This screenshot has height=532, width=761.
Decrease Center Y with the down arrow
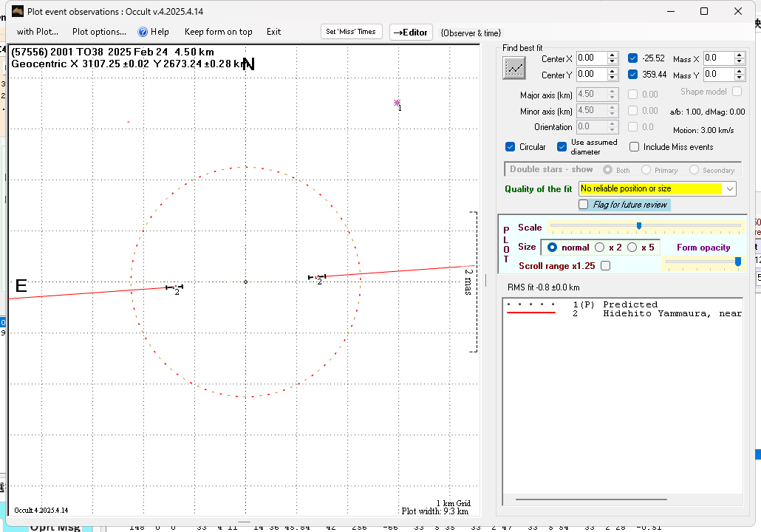(x=612, y=78)
